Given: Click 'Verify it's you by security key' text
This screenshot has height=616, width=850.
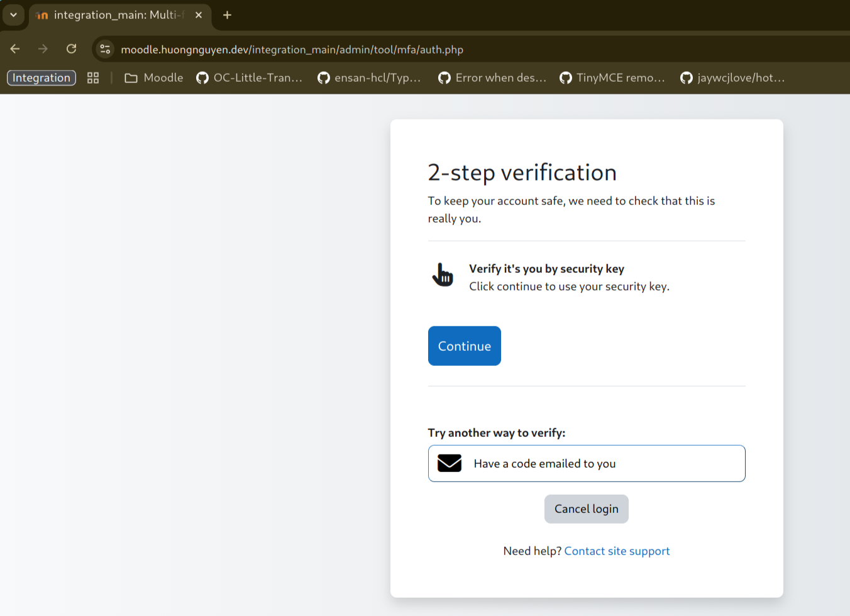Looking at the screenshot, I should point(546,268).
